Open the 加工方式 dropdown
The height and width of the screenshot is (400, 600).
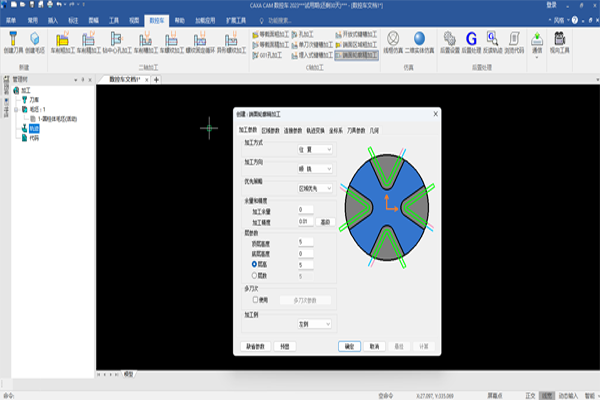click(316, 147)
